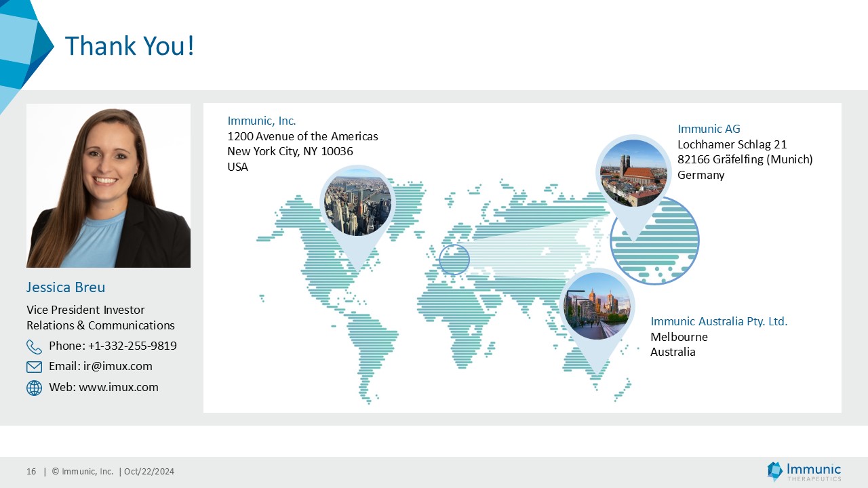This screenshot has height=488, width=868.
Task: Click the ir@imux.com email address
Action: tap(118, 366)
